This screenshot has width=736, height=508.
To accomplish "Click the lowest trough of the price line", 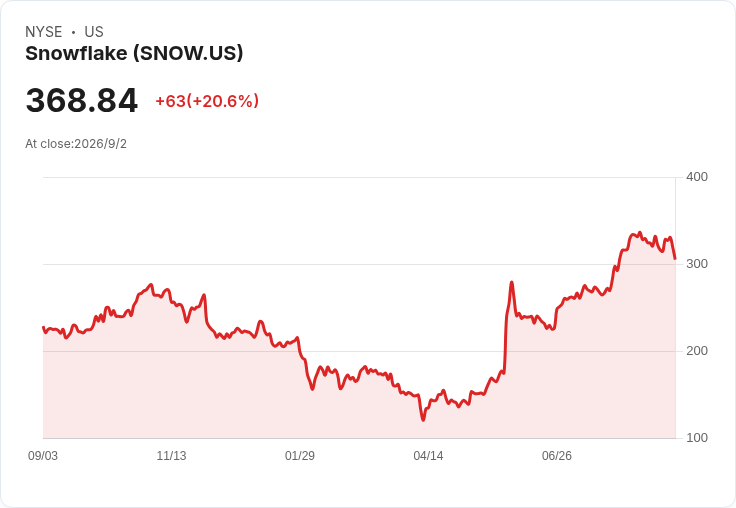I will pyautogui.click(x=423, y=420).
